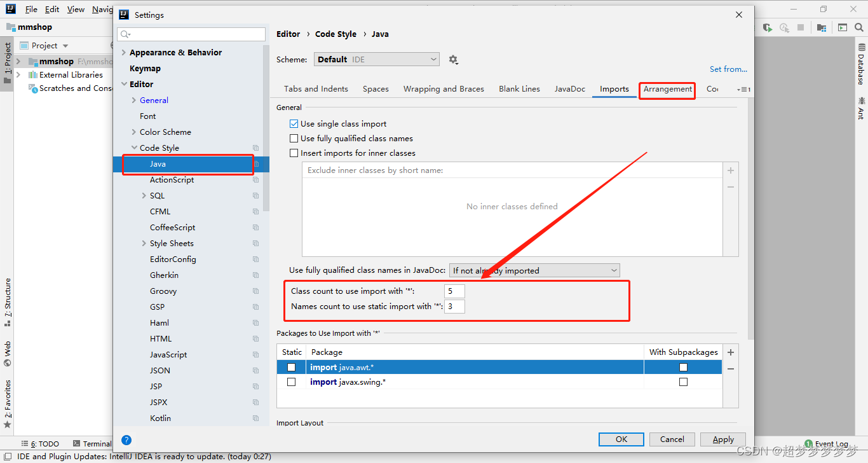Click per-project scheme icon on Groovy row
The height and width of the screenshot is (463, 868).
pos(256,291)
